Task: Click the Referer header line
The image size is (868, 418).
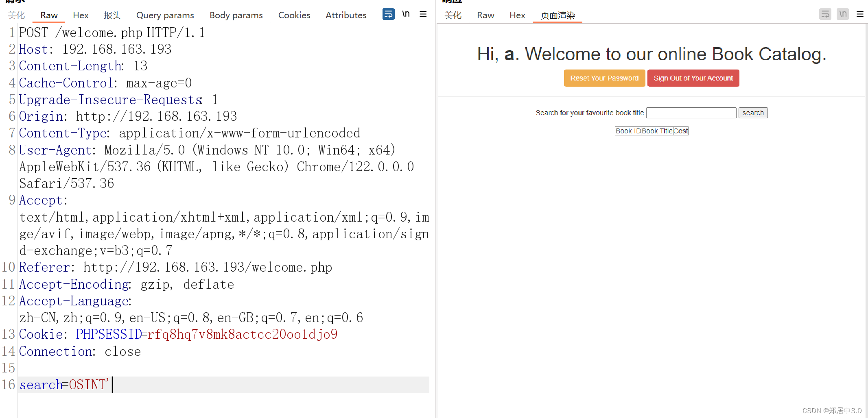Action: [175, 267]
